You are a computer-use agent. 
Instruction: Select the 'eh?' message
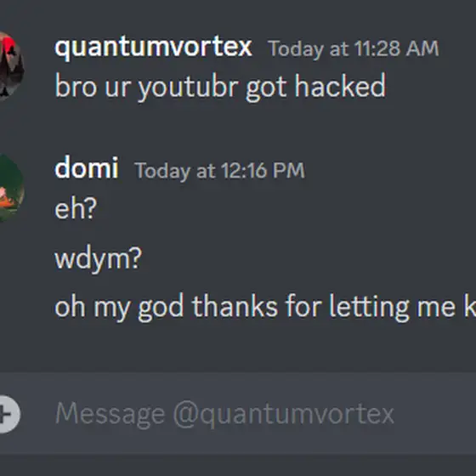pyautogui.click(x=76, y=208)
